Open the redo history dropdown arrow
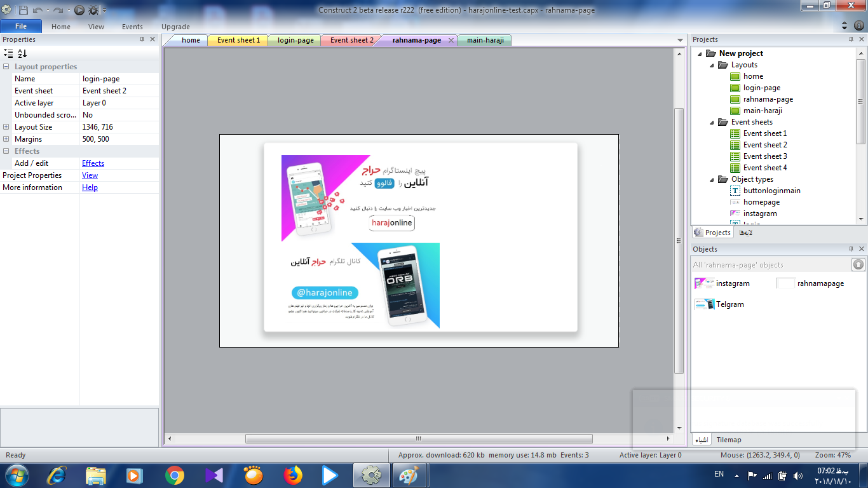Screen dimensions: 868x488 pyautogui.click(x=67, y=11)
